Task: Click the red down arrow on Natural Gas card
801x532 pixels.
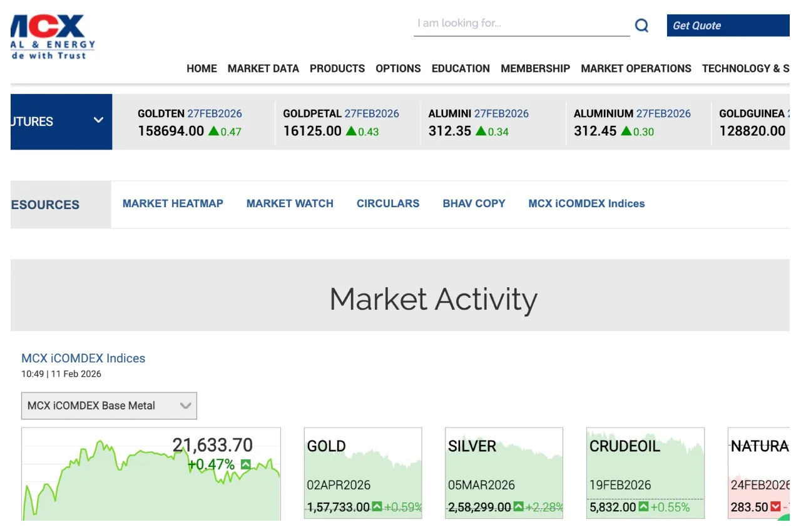Action: (x=775, y=506)
